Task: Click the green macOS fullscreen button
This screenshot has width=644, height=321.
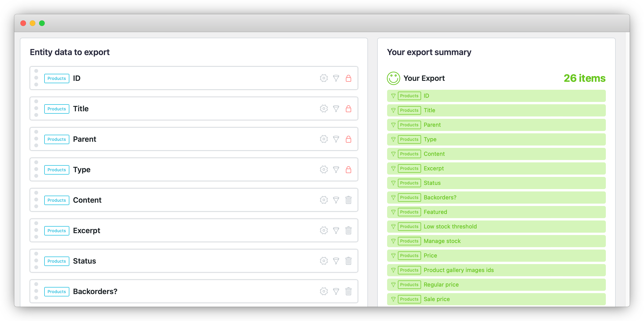Action: point(42,23)
